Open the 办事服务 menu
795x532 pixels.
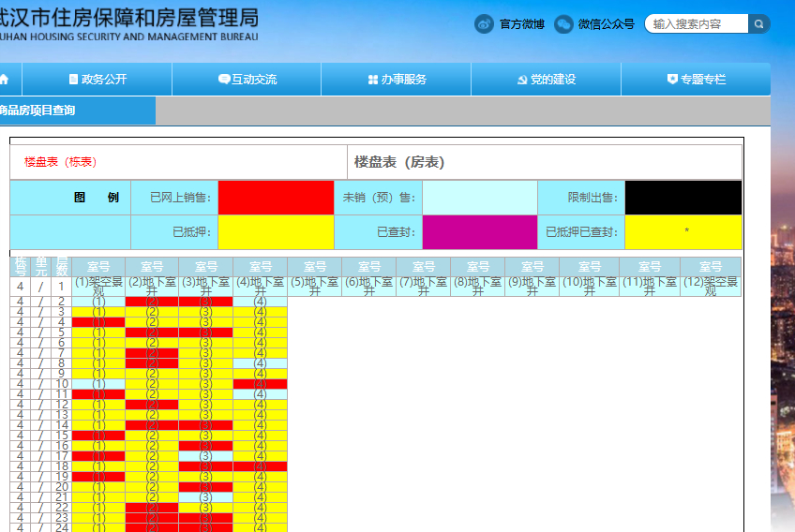pyautogui.click(x=397, y=80)
